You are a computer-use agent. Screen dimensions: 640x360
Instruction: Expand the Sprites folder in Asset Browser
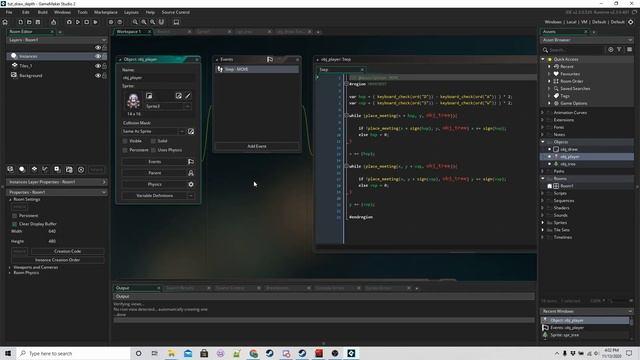543,223
